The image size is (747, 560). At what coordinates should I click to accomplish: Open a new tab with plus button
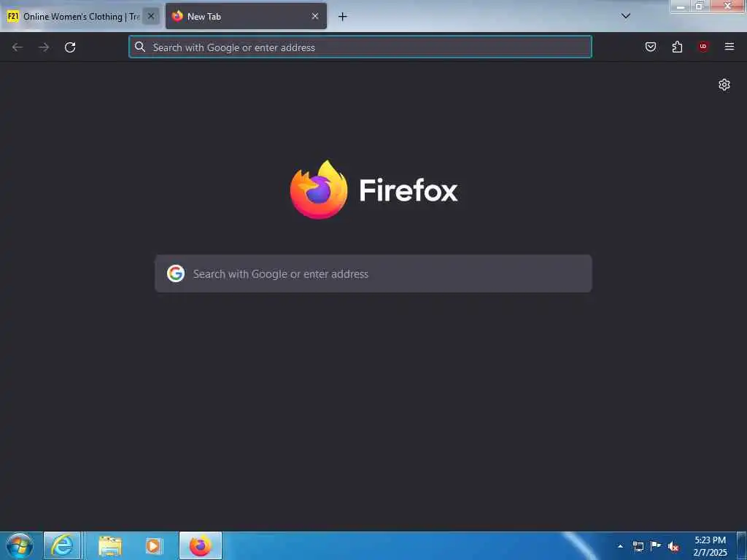click(343, 17)
